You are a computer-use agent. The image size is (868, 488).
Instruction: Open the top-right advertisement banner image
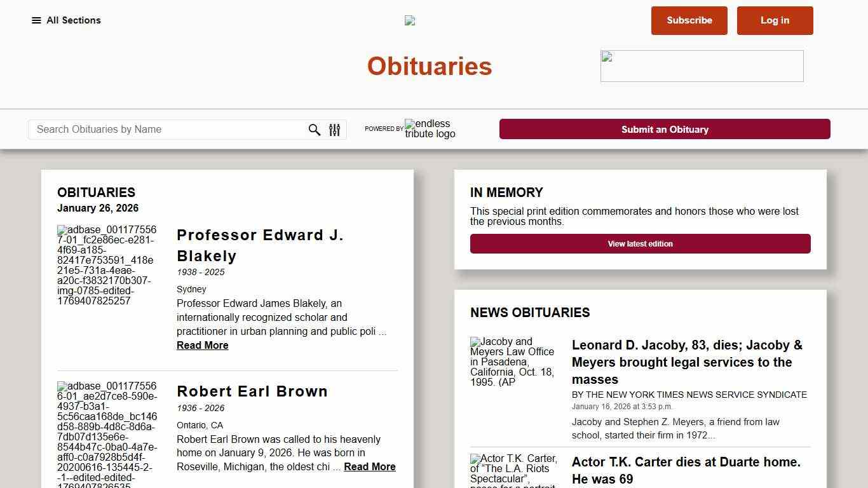tap(702, 65)
